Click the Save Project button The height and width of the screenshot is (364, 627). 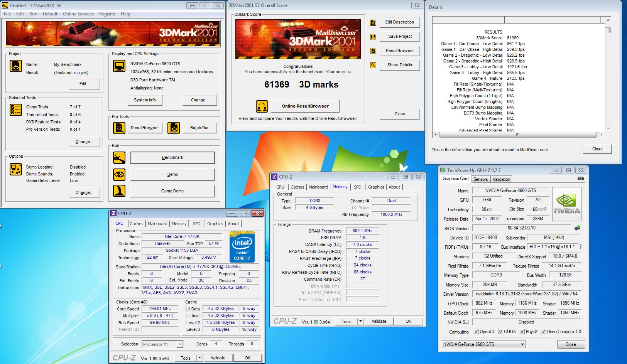400,37
